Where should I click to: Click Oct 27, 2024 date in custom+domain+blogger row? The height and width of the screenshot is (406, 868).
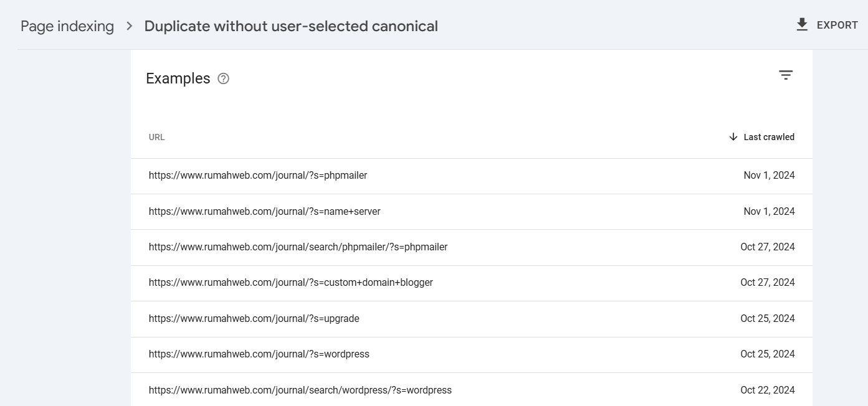[x=768, y=283]
